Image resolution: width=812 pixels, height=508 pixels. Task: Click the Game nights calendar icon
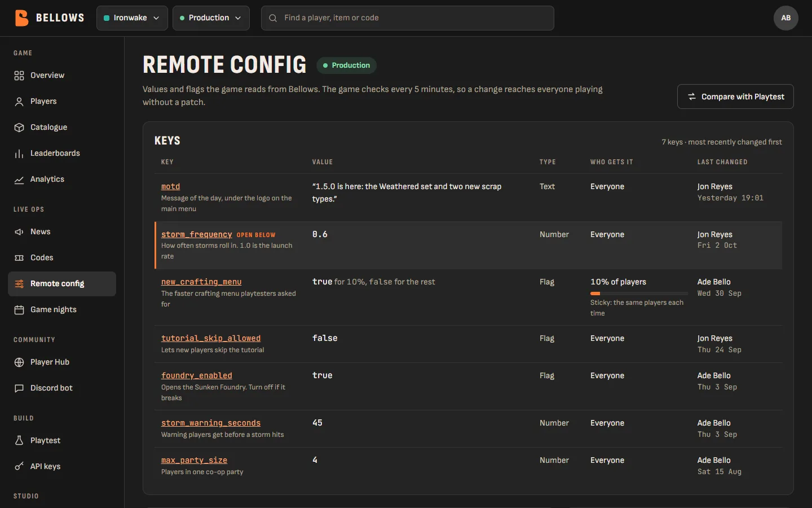coord(19,310)
